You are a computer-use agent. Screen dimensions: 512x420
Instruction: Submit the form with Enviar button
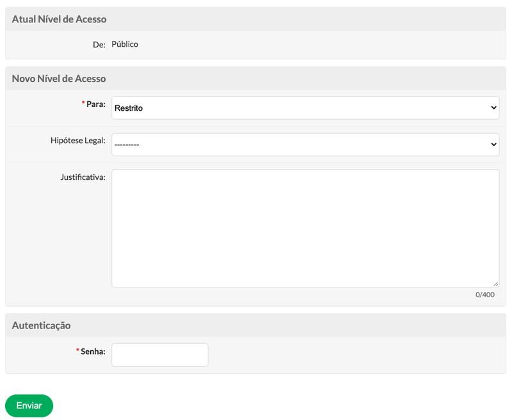pos(29,406)
